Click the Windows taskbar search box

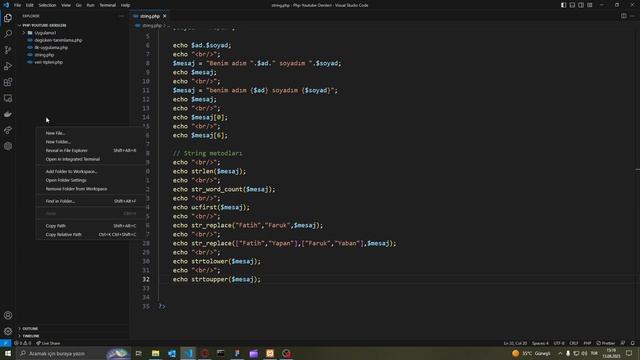click(73, 353)
